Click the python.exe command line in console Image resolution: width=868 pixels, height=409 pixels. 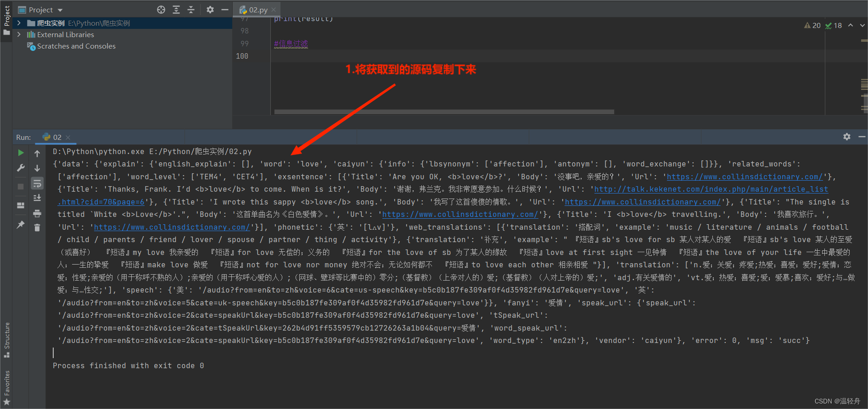(152, 151)
